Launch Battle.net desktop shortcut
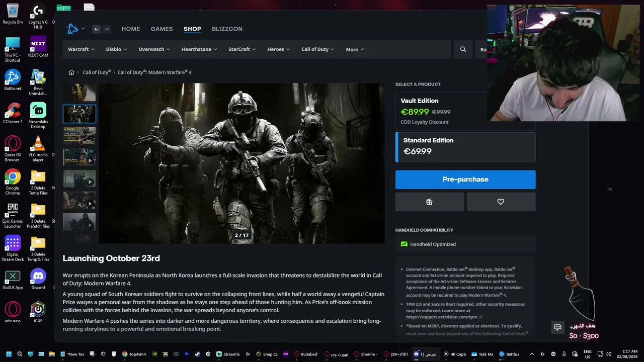This screenshot has width=644, height=362. point(13,80)
